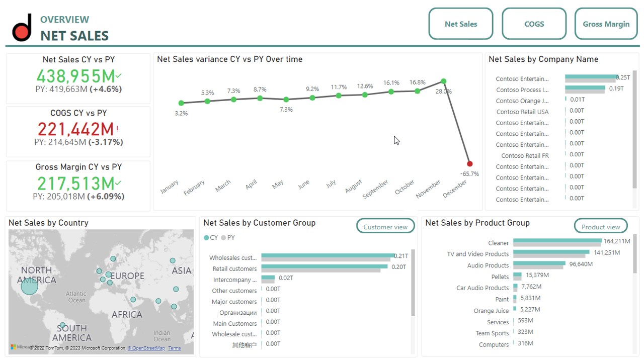Select the large North America map bubble
This screenshot has width=644, height=362.
coord(30,286)
